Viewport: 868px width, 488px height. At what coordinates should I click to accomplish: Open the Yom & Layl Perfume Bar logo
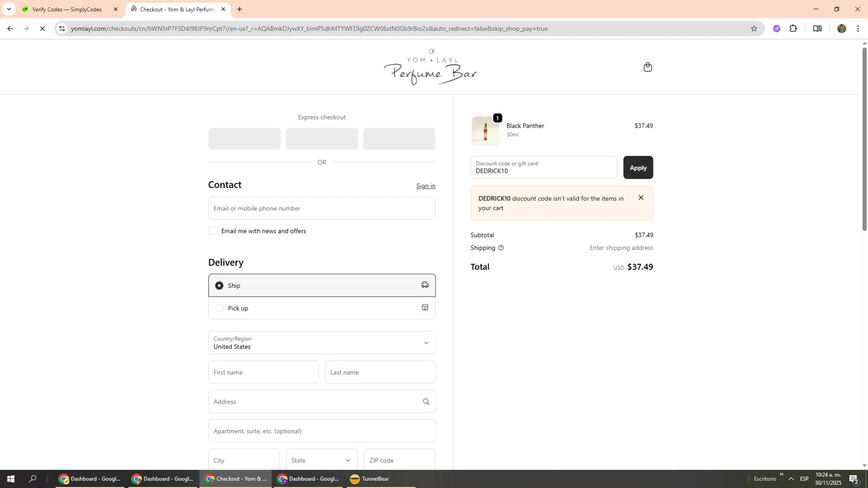click(431, 67)
